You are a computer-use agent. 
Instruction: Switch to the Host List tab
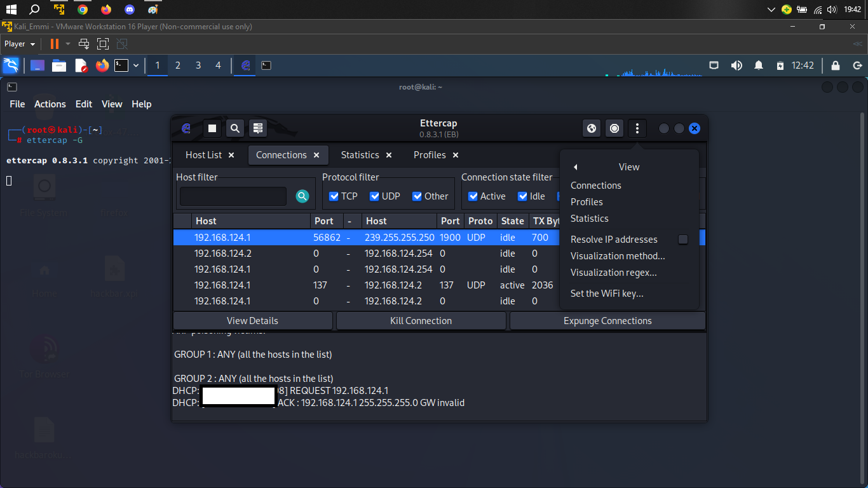click(x=204, y=155)
